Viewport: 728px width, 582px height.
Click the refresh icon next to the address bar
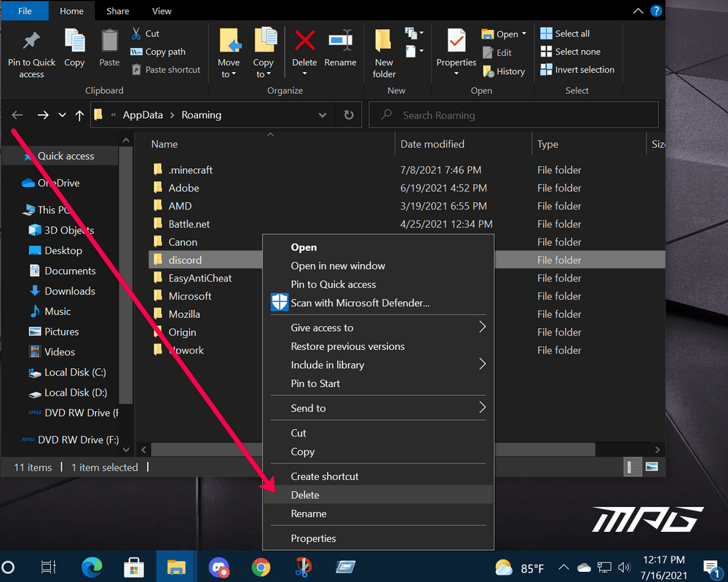[x=348, y=114]
